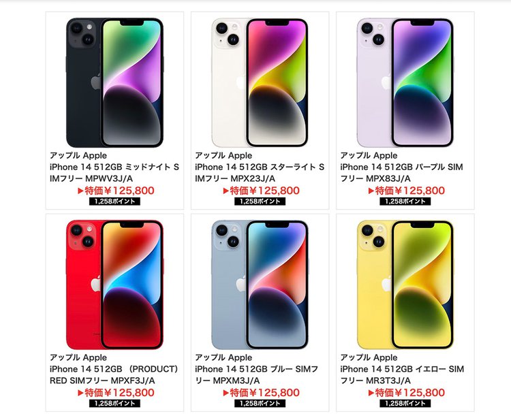Click the MPXM3J/A Blue product title

[256, 375]
